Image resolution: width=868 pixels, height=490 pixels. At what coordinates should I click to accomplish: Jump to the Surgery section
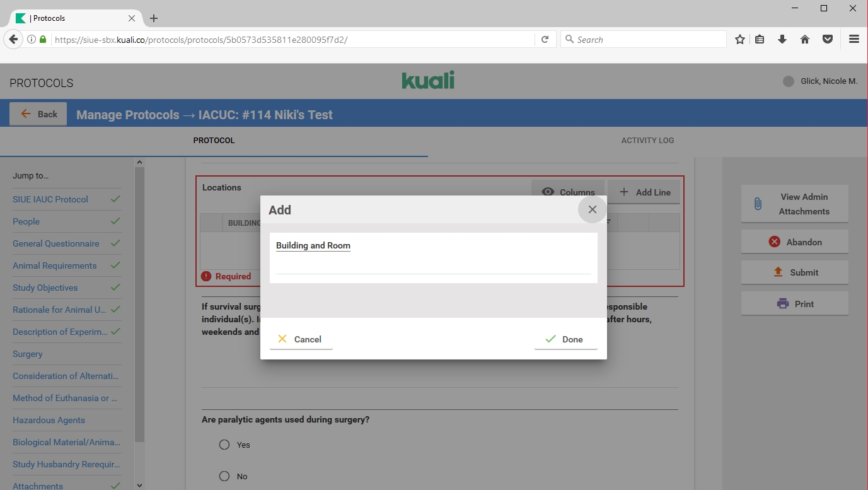tap(28, 354)
